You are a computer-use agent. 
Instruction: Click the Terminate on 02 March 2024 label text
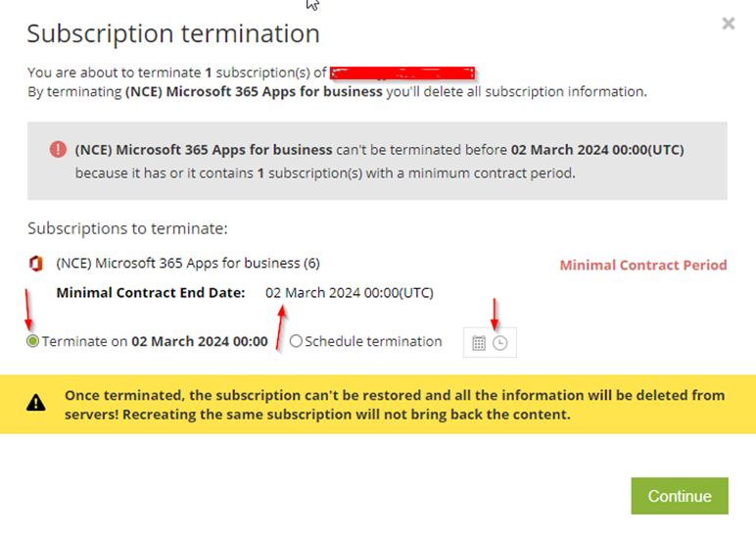[x=155, y=341]
